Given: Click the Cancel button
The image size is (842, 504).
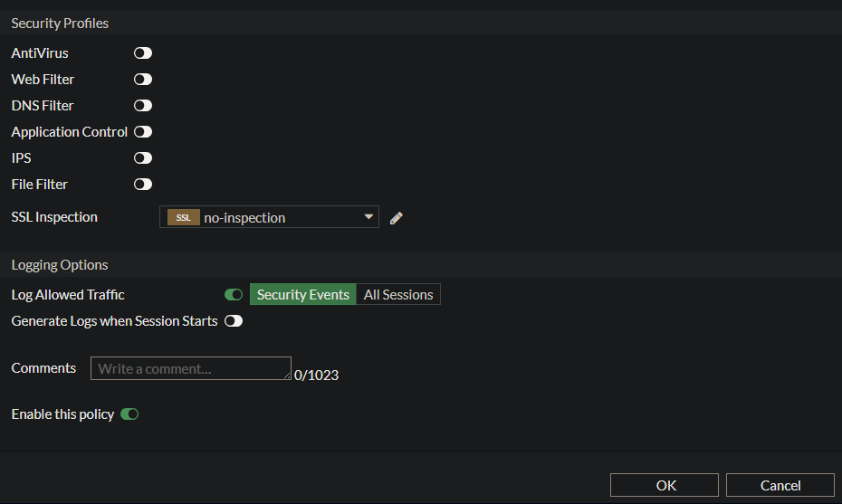Looking at the screenshot, I should [x=780, y=485].
